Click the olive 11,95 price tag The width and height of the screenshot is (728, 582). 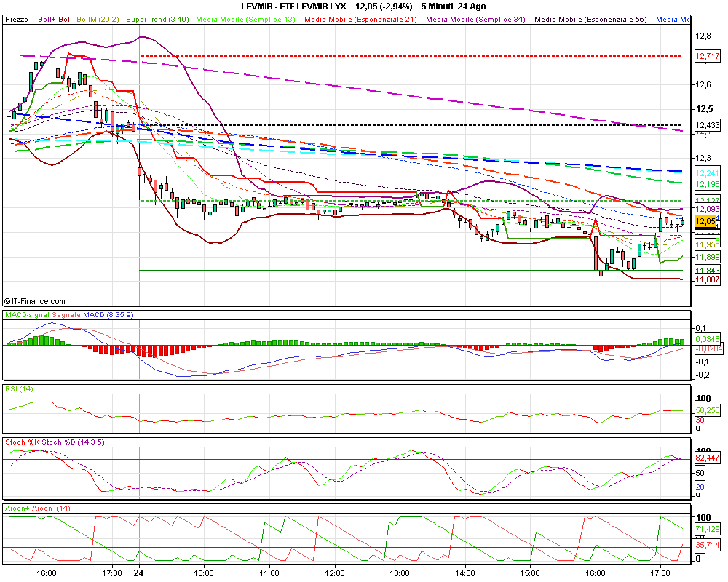(705, 244)
